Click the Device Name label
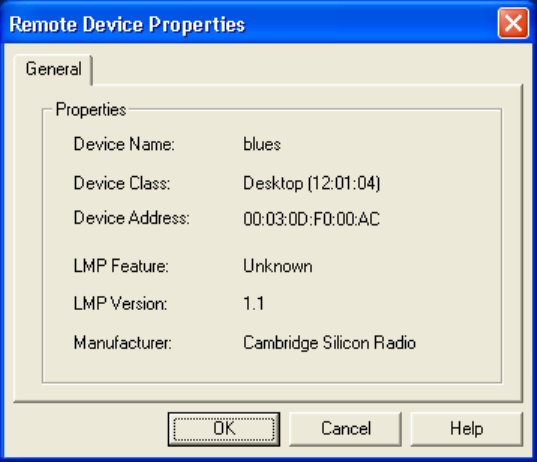The height and width of the screenshot is (462, 537). 124,144
